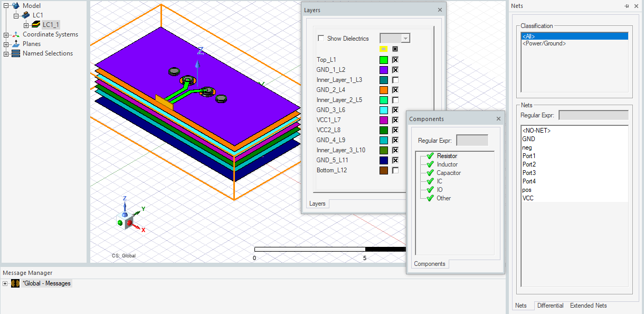The width and height of the screenshot is (644, 314).
Task: Show the Bottom_L12 layer
Action: pos(395,170)
